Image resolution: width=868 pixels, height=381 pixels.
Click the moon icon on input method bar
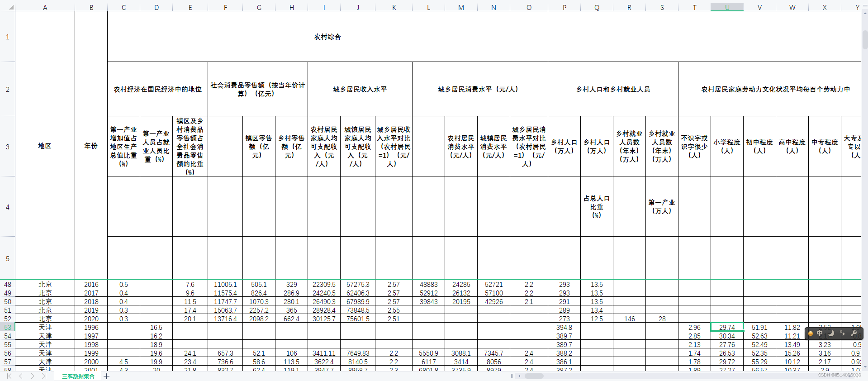(831, 333)
